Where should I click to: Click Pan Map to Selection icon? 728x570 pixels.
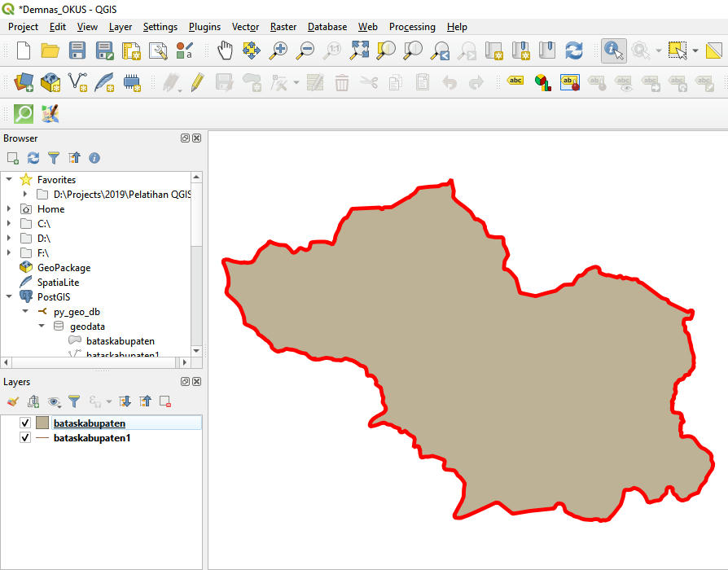[251, 50]
